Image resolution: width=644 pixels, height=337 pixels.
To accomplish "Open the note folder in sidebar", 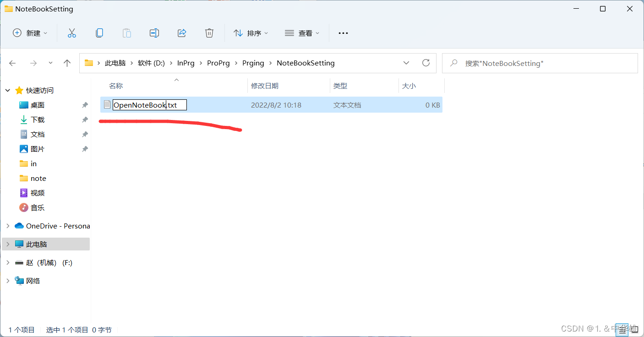I will click(x=38, y=178).
